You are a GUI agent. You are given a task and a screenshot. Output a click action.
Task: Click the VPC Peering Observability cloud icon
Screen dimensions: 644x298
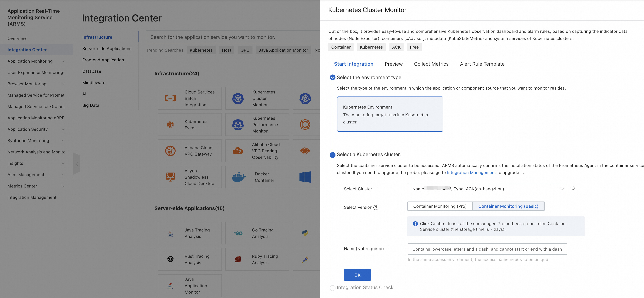point(238,151)
